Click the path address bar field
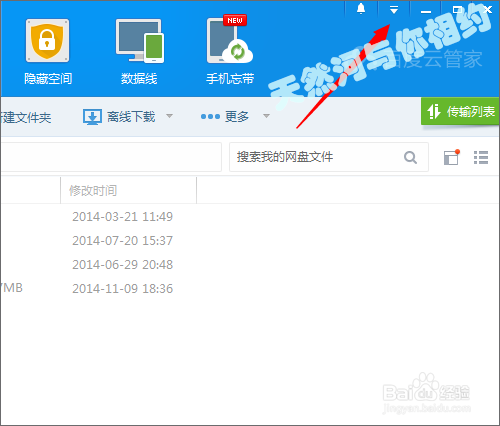The image size is (500, 426). pyautogui.click(x=111, y=157)
